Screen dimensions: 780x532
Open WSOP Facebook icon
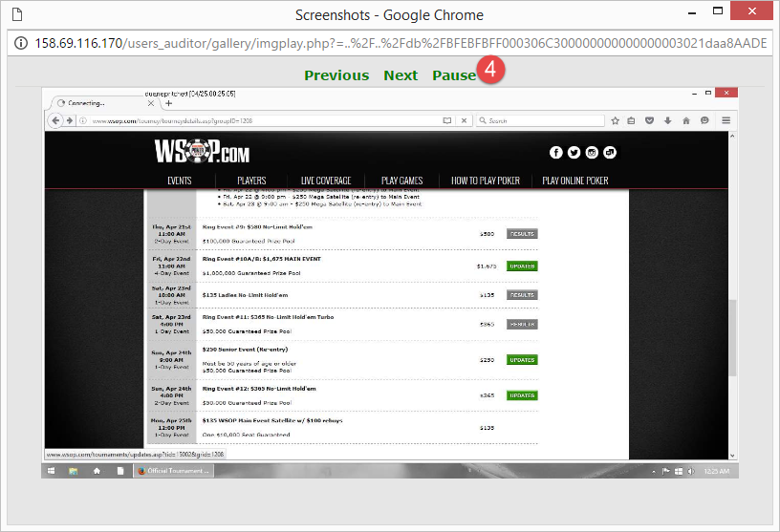(555, 153)
